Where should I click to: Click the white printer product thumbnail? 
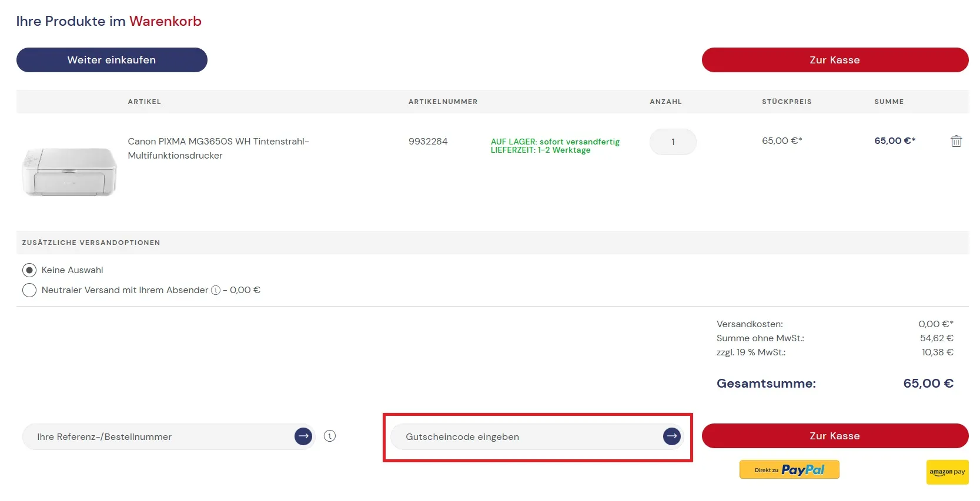69,171
